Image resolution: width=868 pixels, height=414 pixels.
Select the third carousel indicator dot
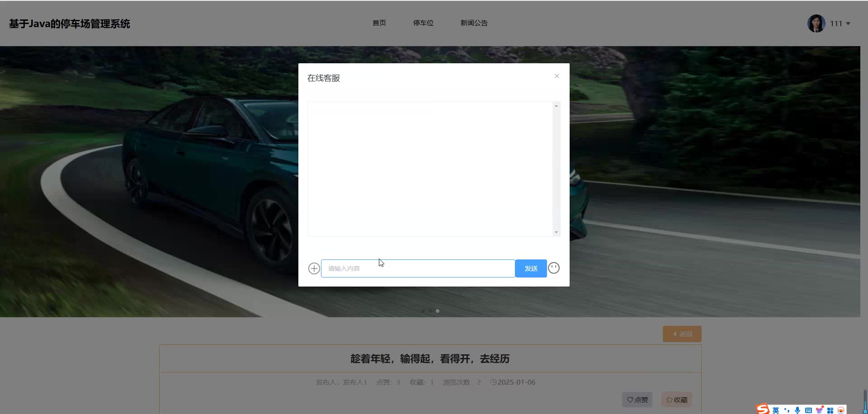coord(438,311)
